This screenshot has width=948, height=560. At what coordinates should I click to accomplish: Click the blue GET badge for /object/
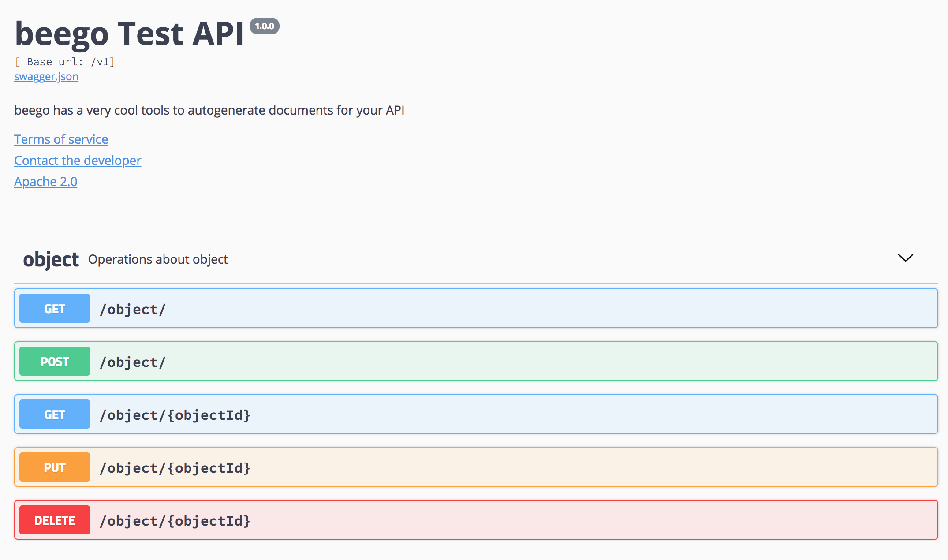pos(55,308)
